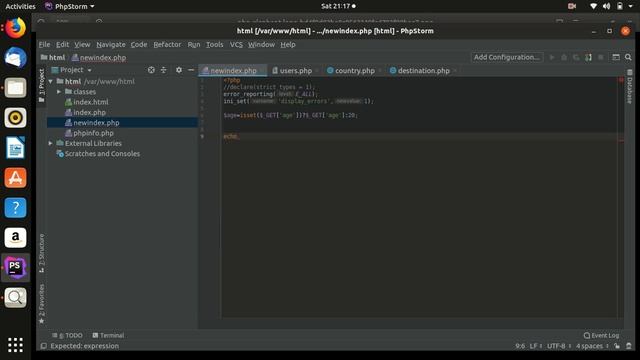640x360 pixels.
Task: Click clock Sat 21:17 in top bar
Action: pyautogui.click(x=338, y=6)
